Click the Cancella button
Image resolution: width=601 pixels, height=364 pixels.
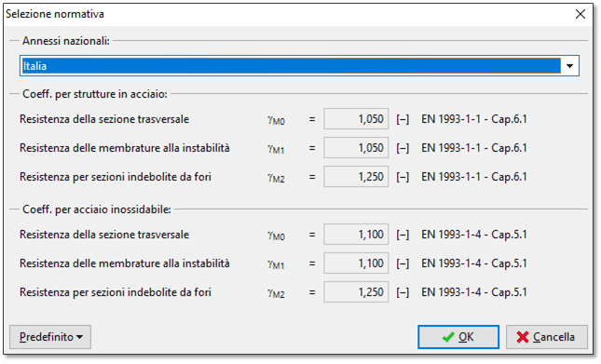point(547,337)
